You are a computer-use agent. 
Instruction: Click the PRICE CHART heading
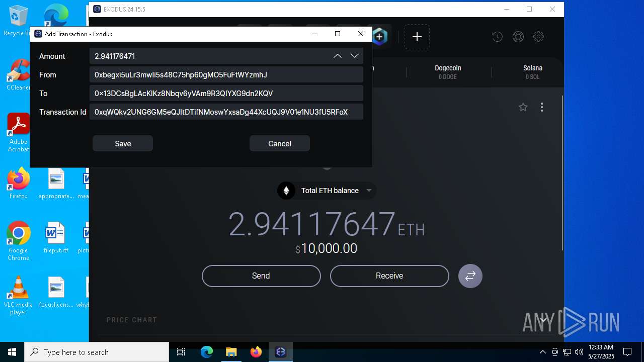tap(132, 320)
